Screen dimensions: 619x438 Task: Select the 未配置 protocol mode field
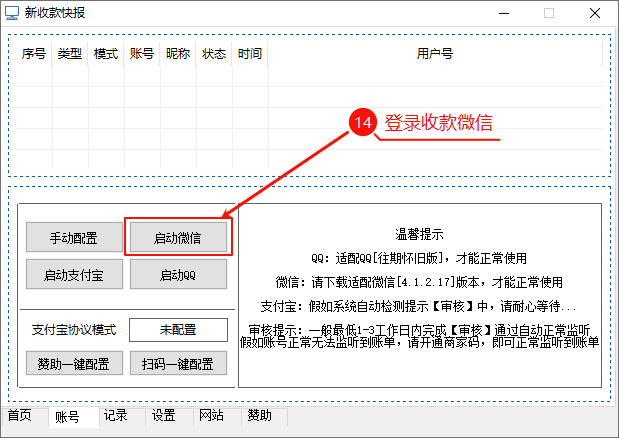point(177,330)
